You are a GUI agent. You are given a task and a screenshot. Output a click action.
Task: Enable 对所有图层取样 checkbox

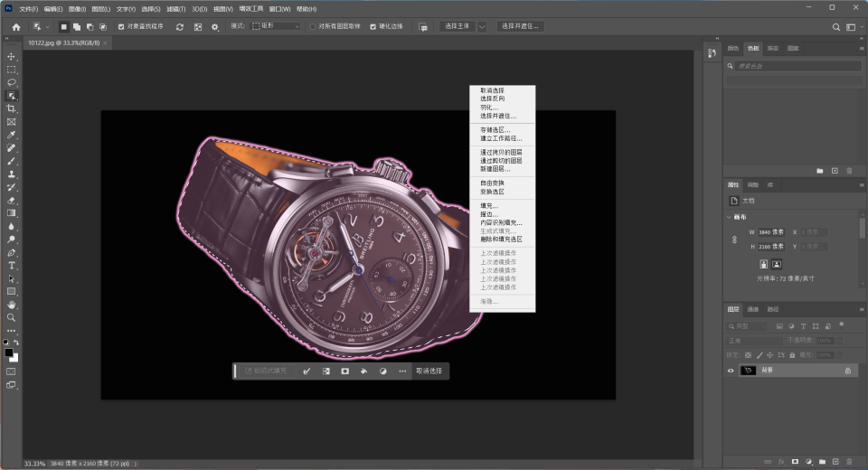(x=313, y=27)
